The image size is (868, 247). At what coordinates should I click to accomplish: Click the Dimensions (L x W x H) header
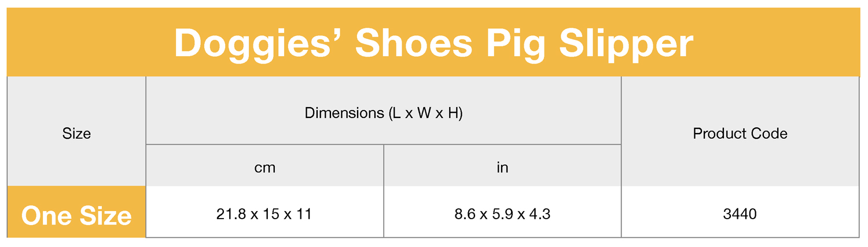pyautogui.click(x=384, y=113)
